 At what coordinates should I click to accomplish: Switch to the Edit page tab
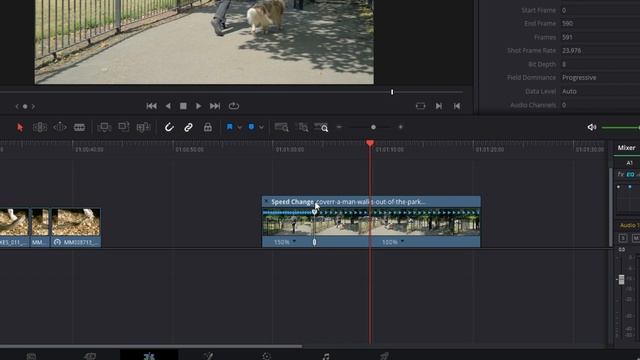149,356
